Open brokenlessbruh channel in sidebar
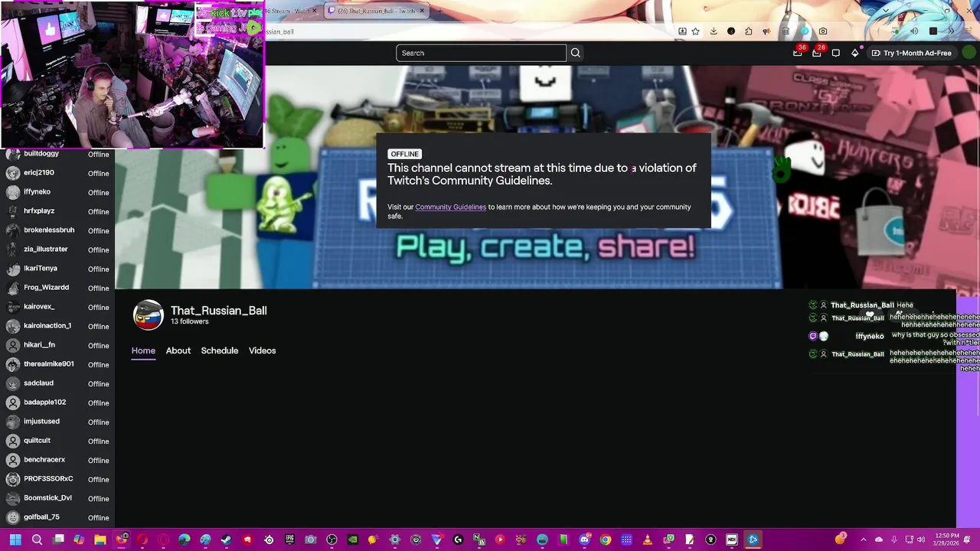The image size is (980, 551). pyautogui.click(x=57, y=230)
